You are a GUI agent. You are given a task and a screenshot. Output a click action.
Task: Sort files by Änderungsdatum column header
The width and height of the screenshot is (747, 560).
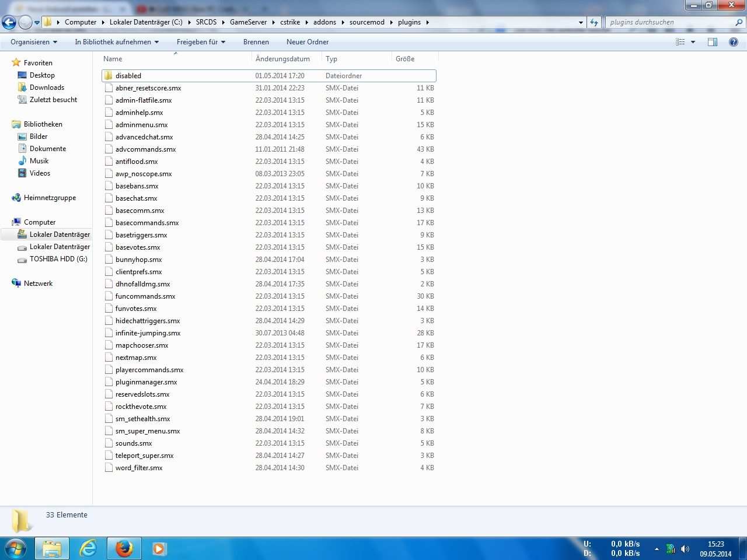click(282, 59)
